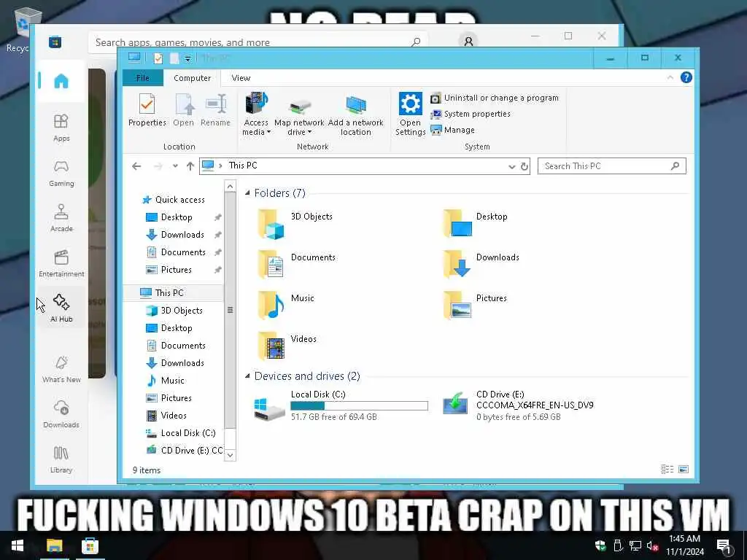Click the Local Disk usage bar
This screenshot has width=747, height=560.
(359, 405)
